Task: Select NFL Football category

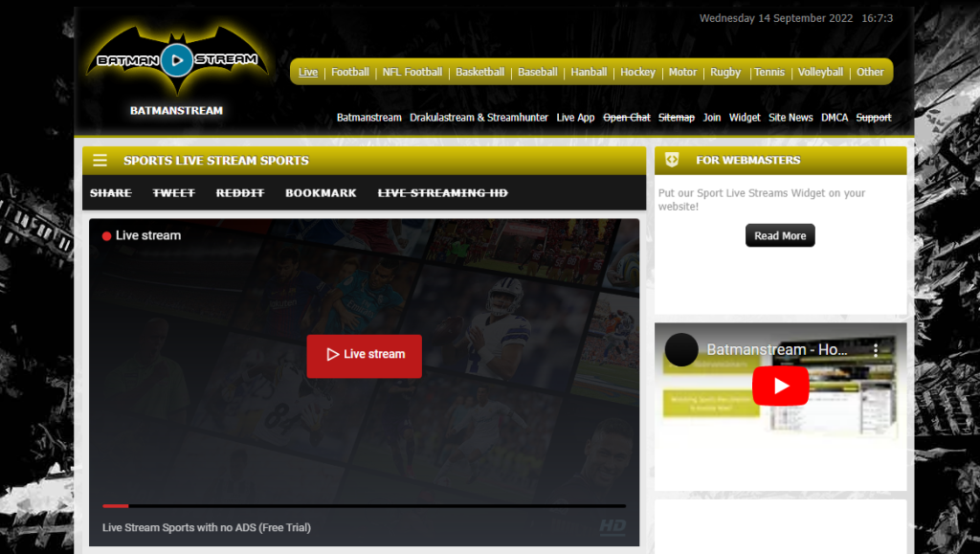Action: (x=412, y=73)
